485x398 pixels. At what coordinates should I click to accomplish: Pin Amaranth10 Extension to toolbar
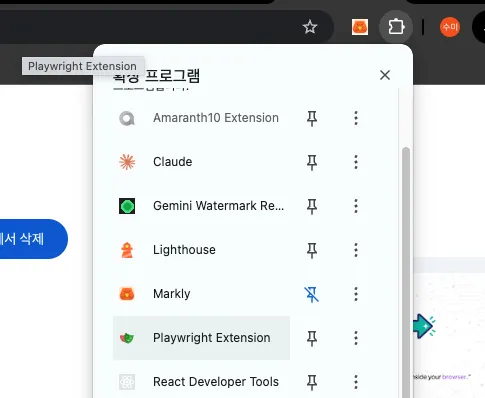(312, 118)
